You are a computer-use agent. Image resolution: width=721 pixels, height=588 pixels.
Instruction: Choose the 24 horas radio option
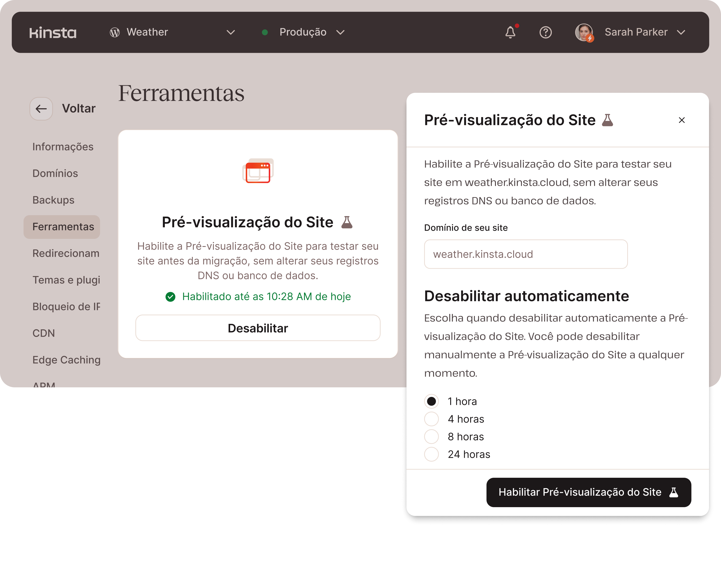point(432,454)
